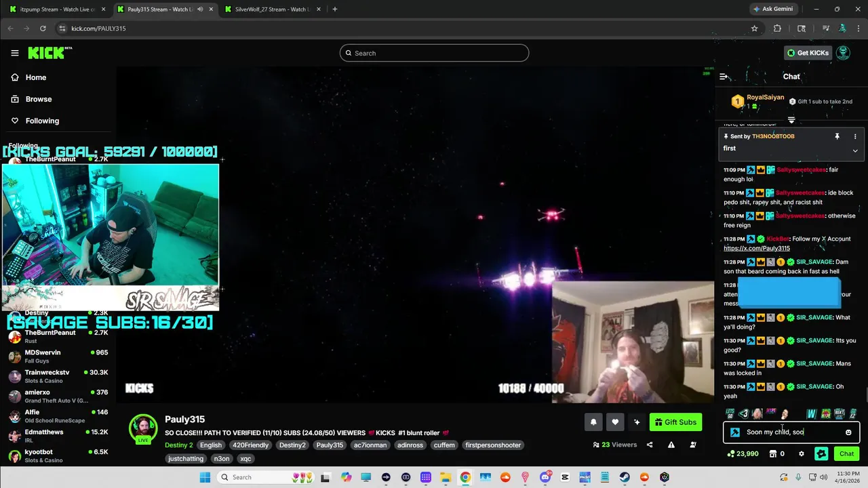The width and height of the screenshot is (868, 488).
Task: Switch to SilverWolf_27 Stream browser tab
Action: [273, 9]
